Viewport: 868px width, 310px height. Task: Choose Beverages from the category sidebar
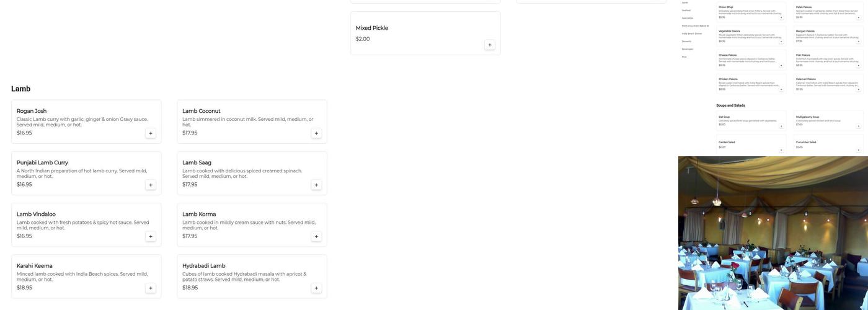click(688, 49)
